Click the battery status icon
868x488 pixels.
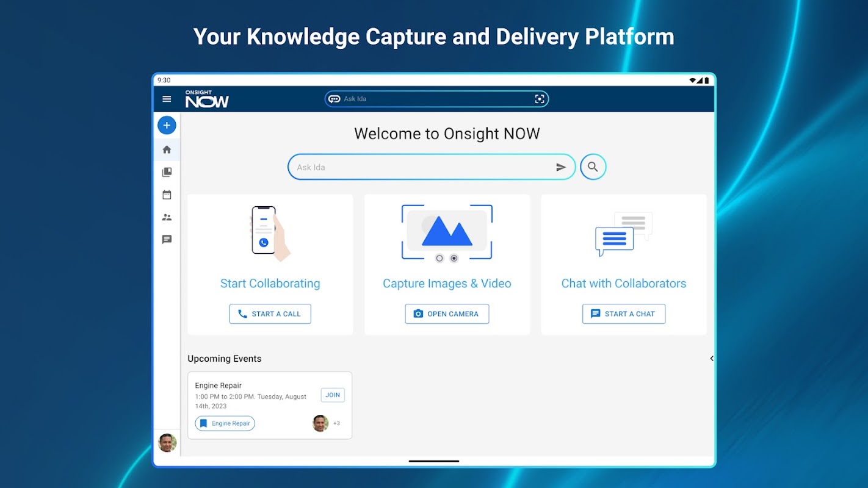707,80
